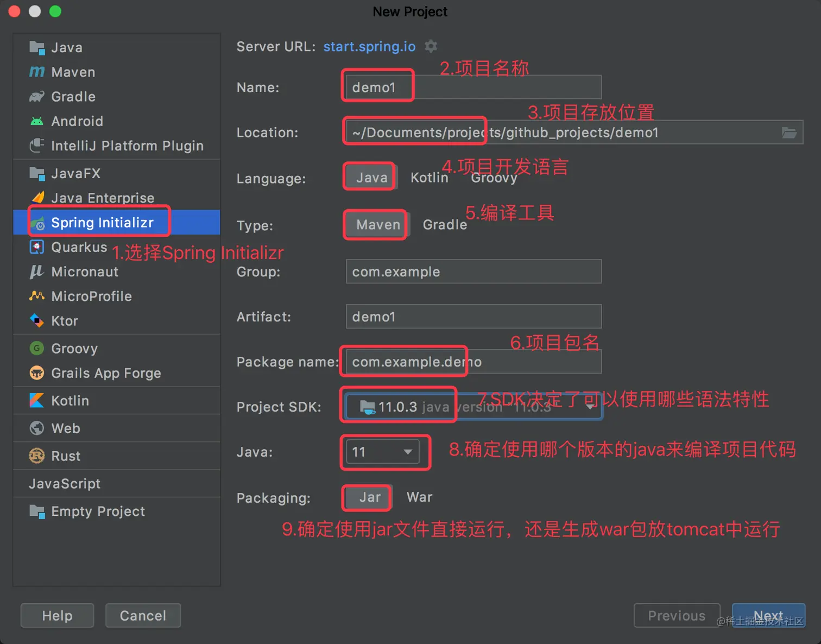This screenshot has height=644, width=821.
Task: Select Java Enterprise label in sidebar
Action: point(103,198)
